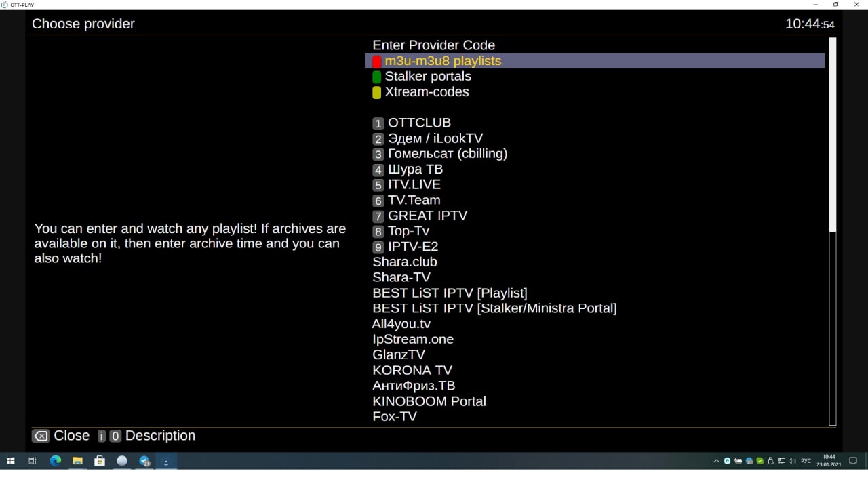Screen dimensions: 868x488
Task: Click number 1 badge beside OTTCLUB
Action: (x=378, y=123)
